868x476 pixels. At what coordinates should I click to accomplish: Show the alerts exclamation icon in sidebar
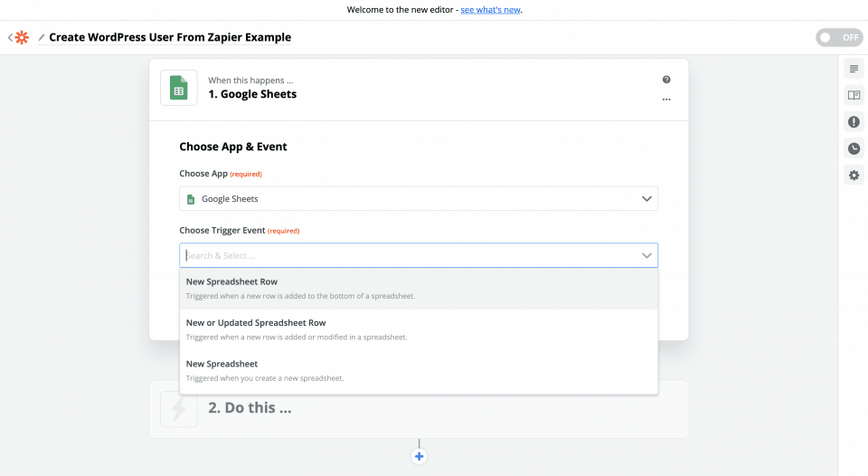coord(854,122)
